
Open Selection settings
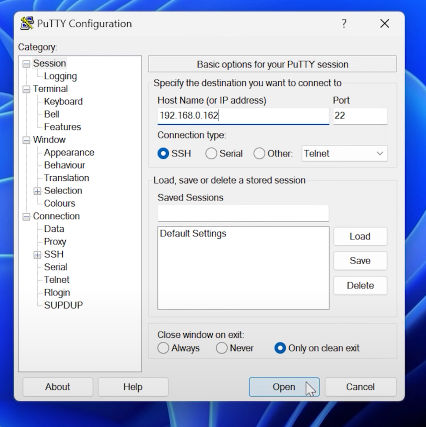[x=63, y=190]
